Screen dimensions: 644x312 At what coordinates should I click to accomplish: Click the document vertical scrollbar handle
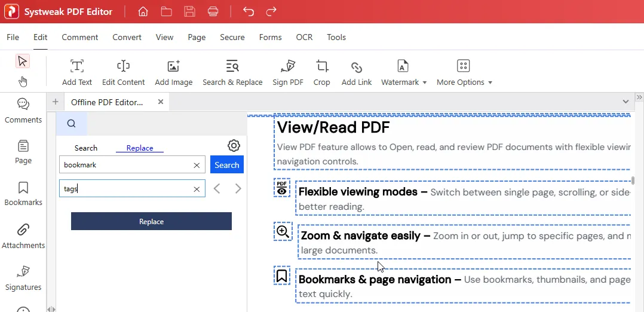[633, 181]
